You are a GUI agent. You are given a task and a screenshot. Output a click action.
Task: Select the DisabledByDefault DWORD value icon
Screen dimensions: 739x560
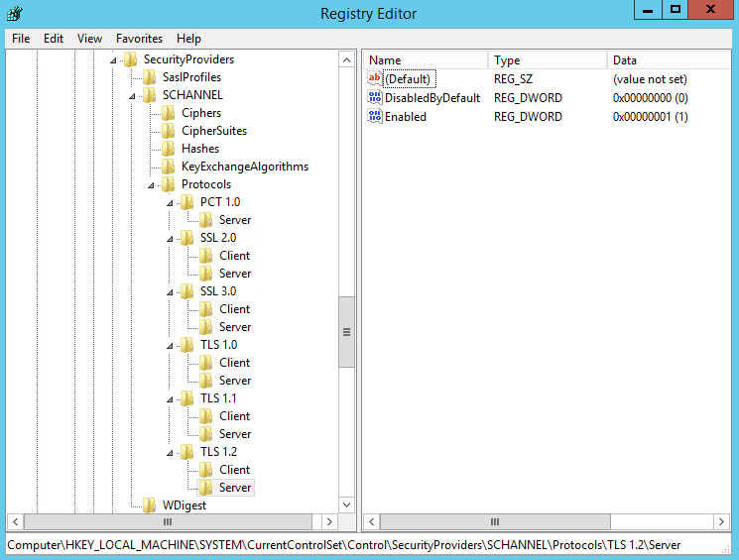coord(375,98)
